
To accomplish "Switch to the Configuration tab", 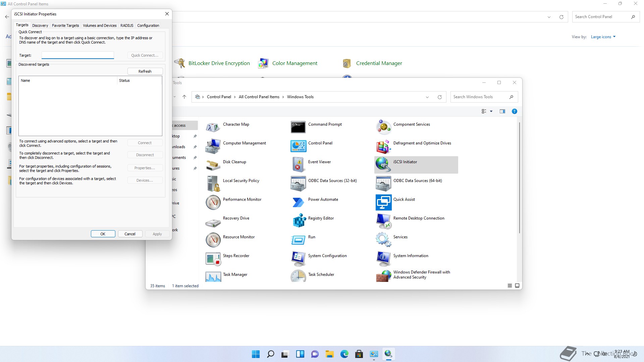I will tap(148, 25).
